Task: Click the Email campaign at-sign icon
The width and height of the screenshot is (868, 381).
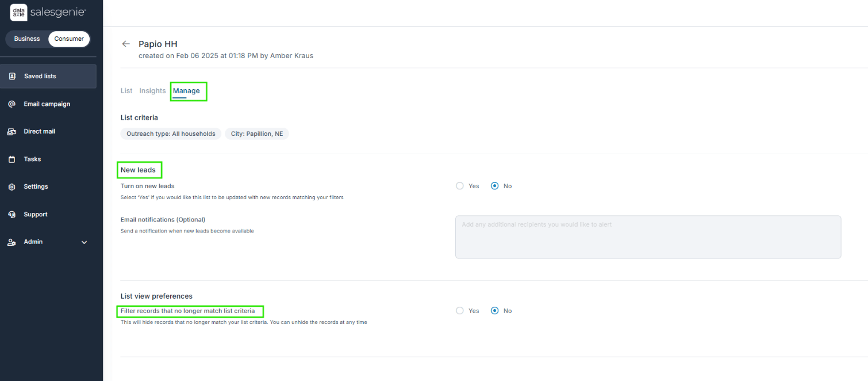Action: click(x=12, y=104)
